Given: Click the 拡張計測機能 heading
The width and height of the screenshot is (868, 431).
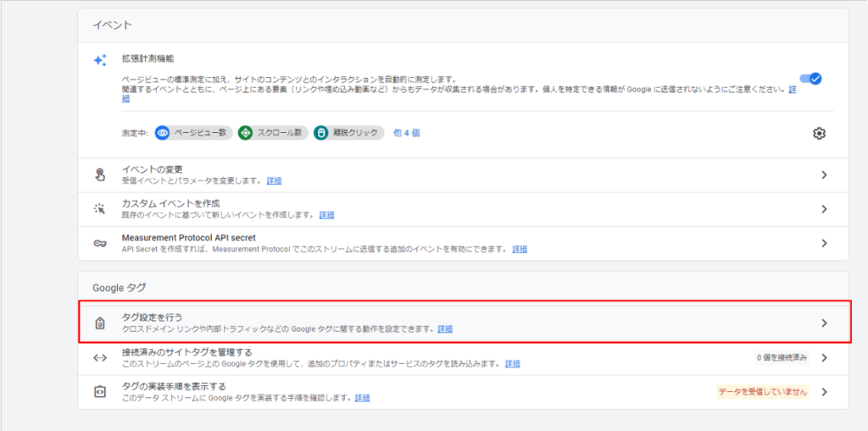Looking at the screenshot, I should (x=148, y=58).
